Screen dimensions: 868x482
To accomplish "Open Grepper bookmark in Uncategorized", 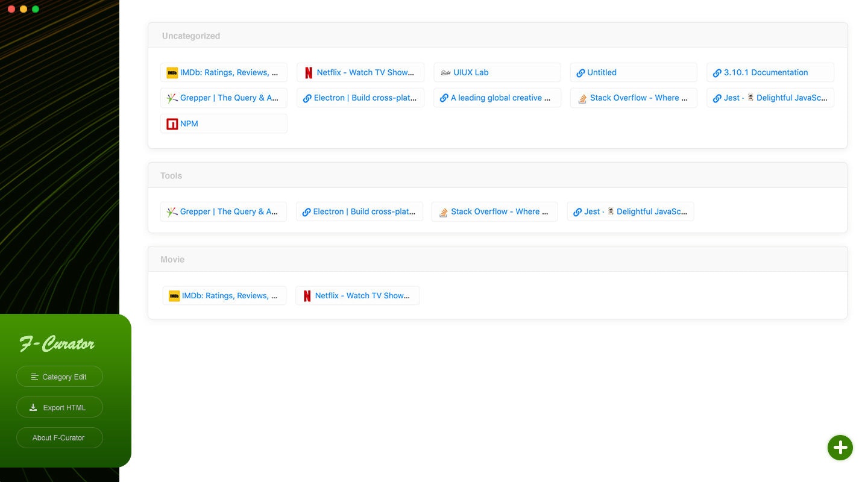I will tap(224, 98).
